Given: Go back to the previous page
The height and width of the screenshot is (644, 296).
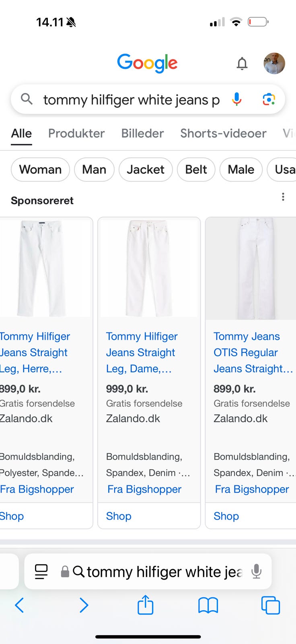Looking at the screenshot, I should tap(19, 605).
